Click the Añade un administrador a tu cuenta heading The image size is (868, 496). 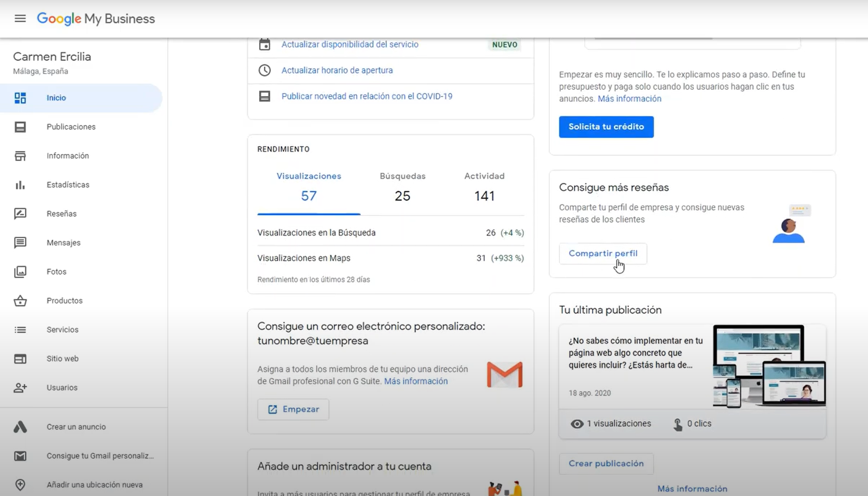point(344,467)
